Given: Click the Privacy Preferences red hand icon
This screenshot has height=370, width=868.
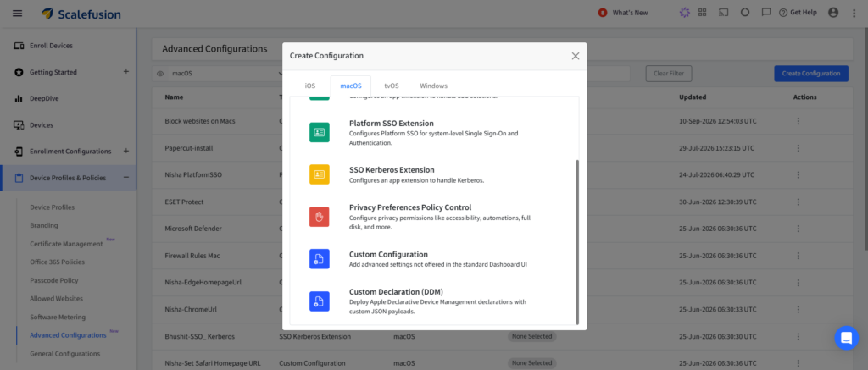Looking at the screenshot, I should (320, 217).
